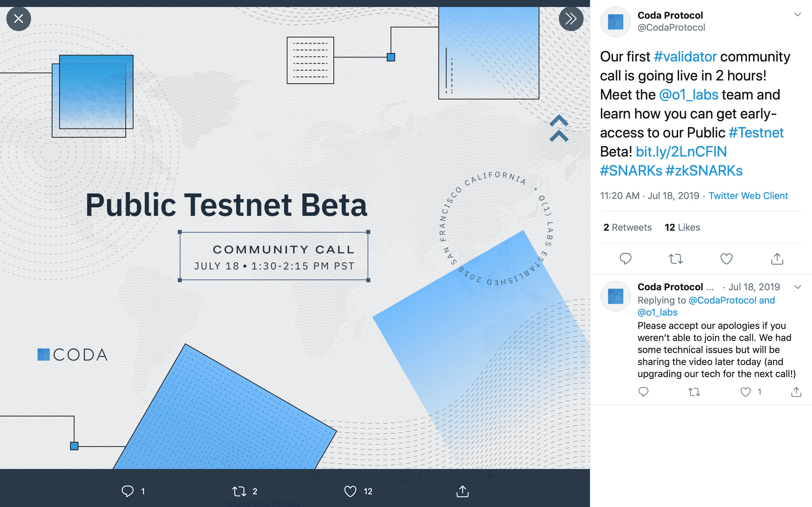Reply to the apology tweet
The image size is (812, 507).
coord(643,392)
